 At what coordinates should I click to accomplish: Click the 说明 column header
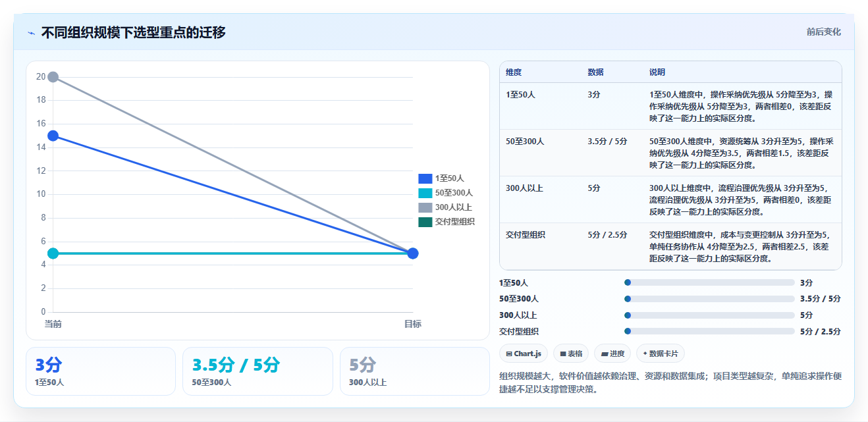click(x=657, y=72)
